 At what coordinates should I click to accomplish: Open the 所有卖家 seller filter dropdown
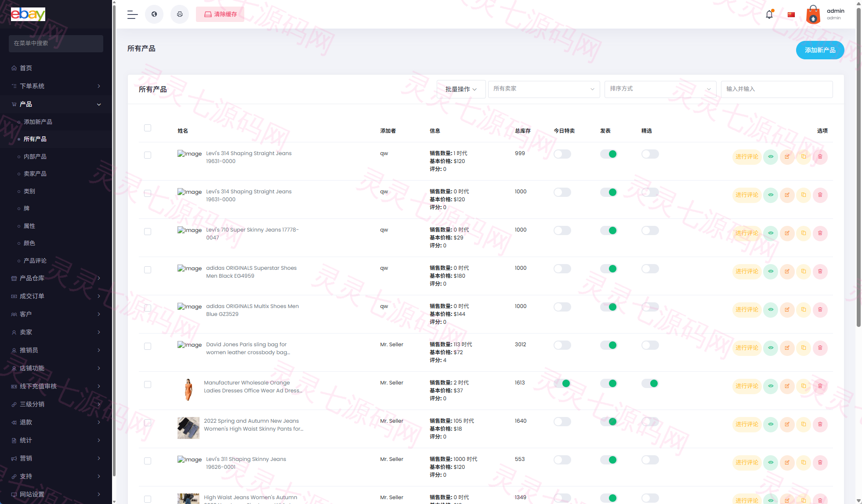point(544,89)
